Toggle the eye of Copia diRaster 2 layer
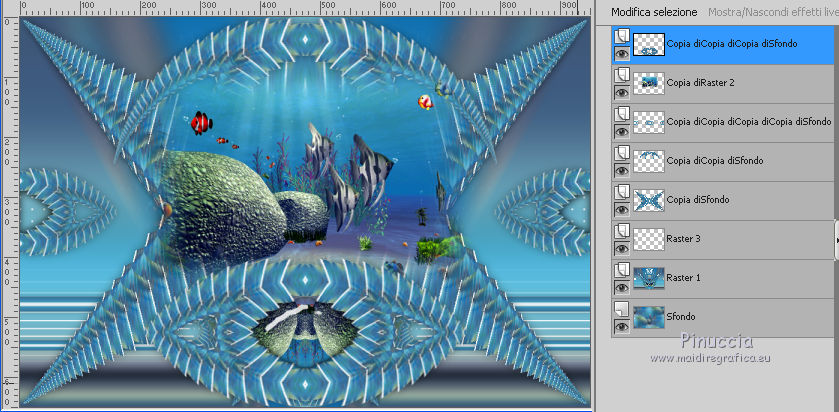This screenshot has width=839, height=412. 622,93
